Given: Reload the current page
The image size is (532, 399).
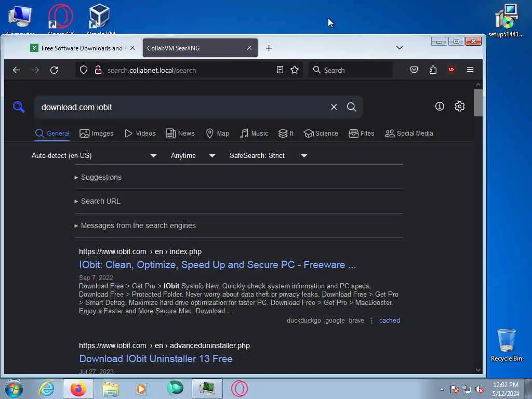Looking at the screenshot, I should pyautogui.click(x=54, y=70).
